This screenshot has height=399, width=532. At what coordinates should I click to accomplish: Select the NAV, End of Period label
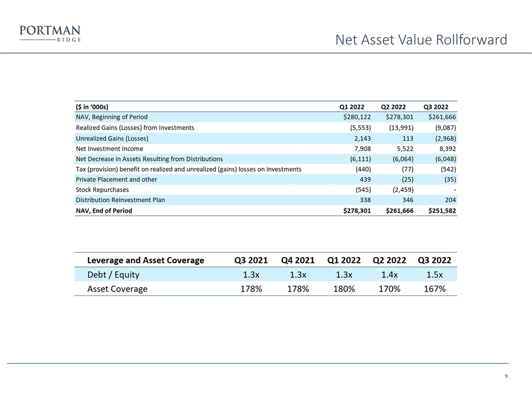(x=104, y=211)
